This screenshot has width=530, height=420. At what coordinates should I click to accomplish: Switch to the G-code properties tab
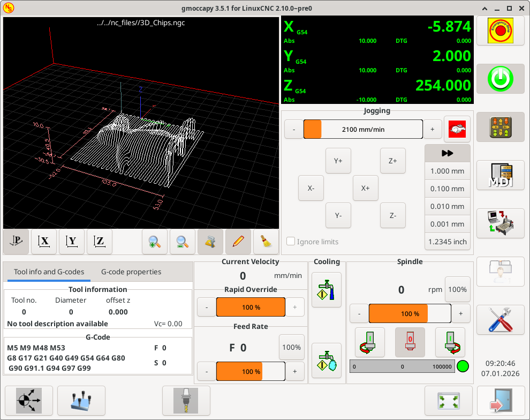(x=131, y=272)
